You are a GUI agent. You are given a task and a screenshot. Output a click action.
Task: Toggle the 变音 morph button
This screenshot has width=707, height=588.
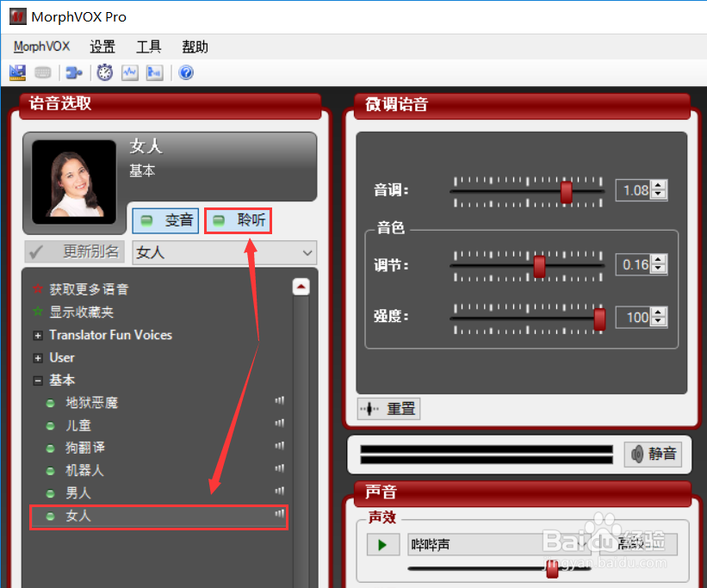(x=165, y=220)
